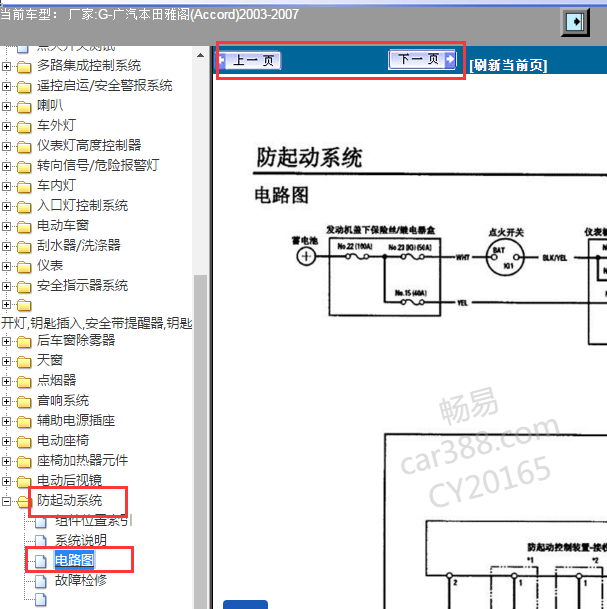This screenshot has width=607, height=609.
Task: Collapse the 防起动系统 tree node
Action: (x=6, y=501)
